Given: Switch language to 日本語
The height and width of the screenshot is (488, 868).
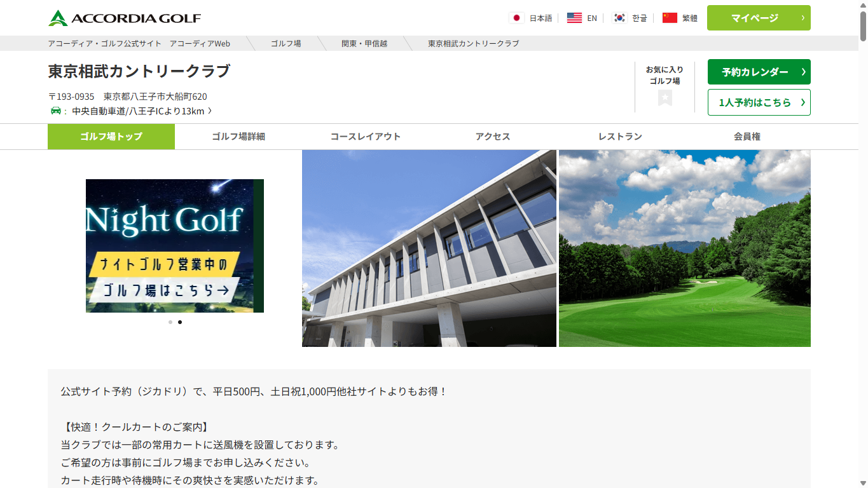Looking at the screenshot, I should [541, 18].
